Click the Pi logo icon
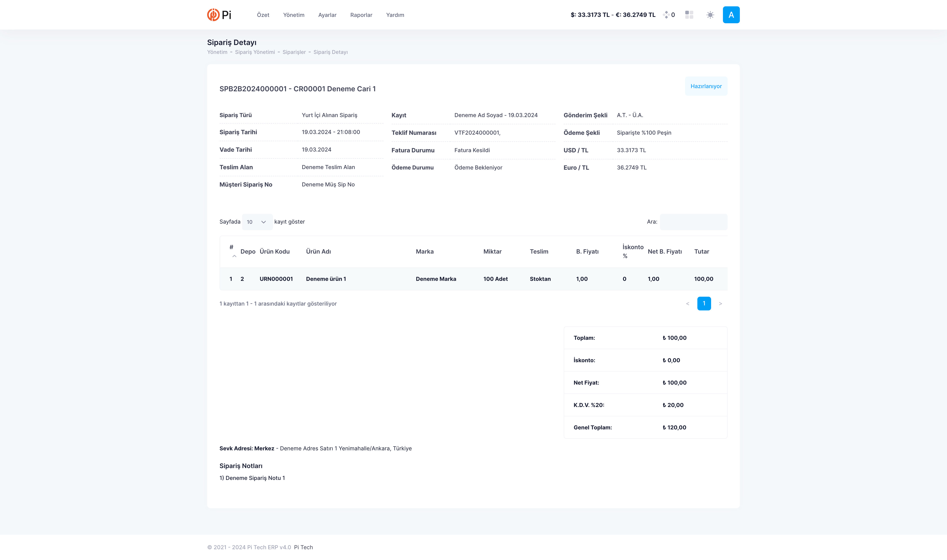Image resolution: width=947 pixels, height=560 pixels. [x=213, y=15]
